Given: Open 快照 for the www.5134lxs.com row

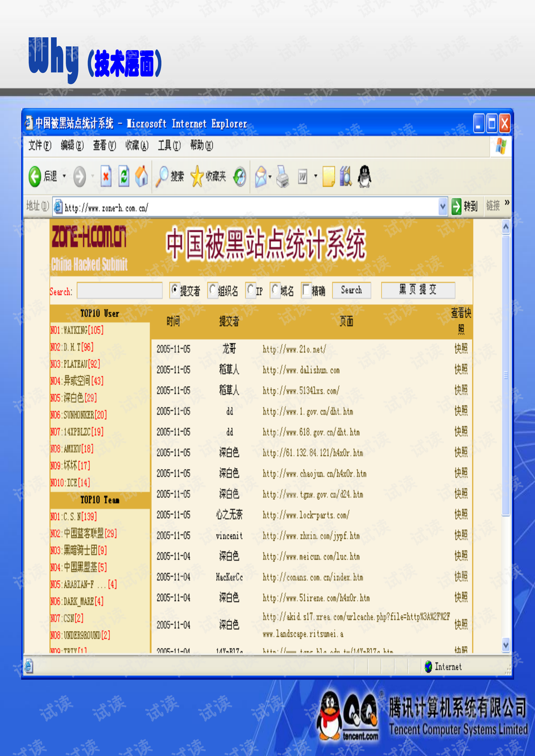Looking at the screenshot, I should pyautogui.click(x=461, y=390).
